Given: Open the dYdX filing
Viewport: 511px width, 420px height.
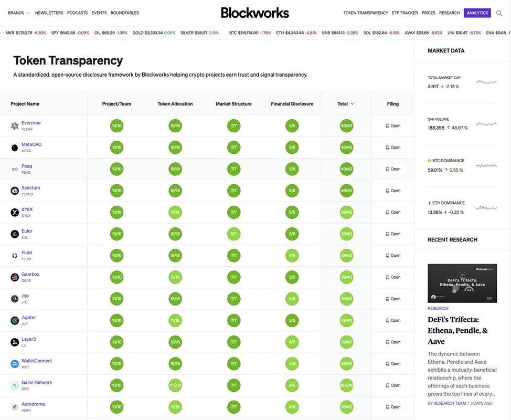Looking at the screenshot, I should (x=393, y=212).
